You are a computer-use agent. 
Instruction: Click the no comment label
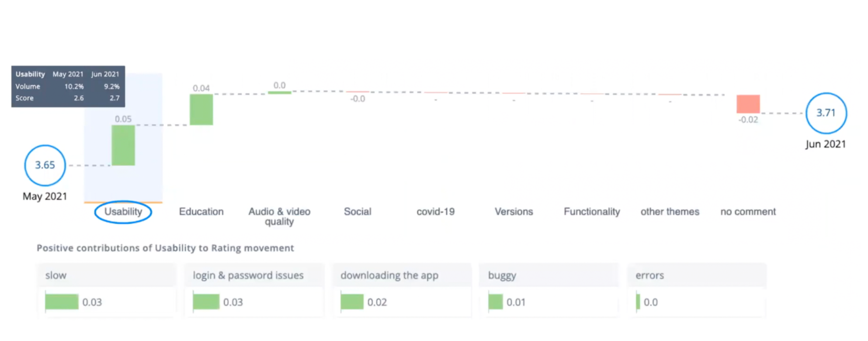[x=748, y=212]
